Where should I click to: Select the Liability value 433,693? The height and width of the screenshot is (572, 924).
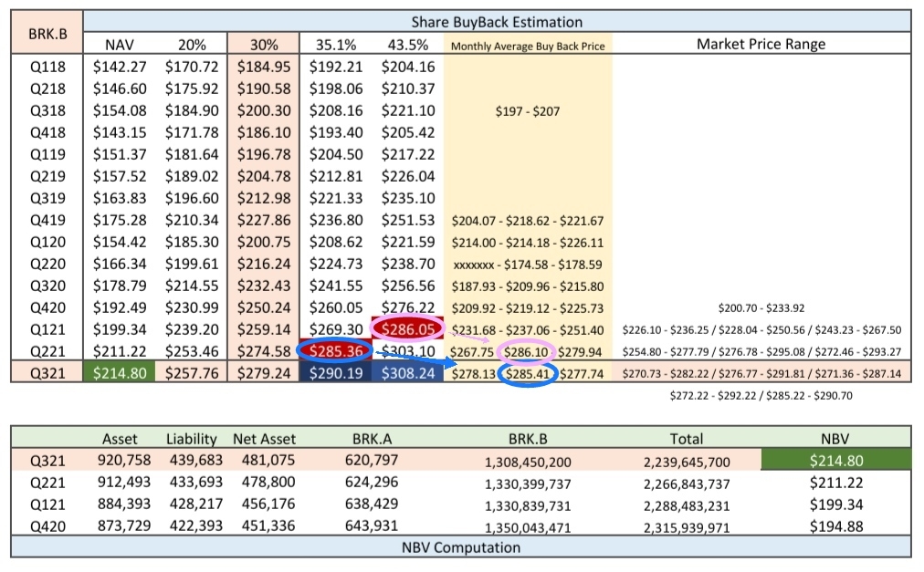click(x=196, y=482)
